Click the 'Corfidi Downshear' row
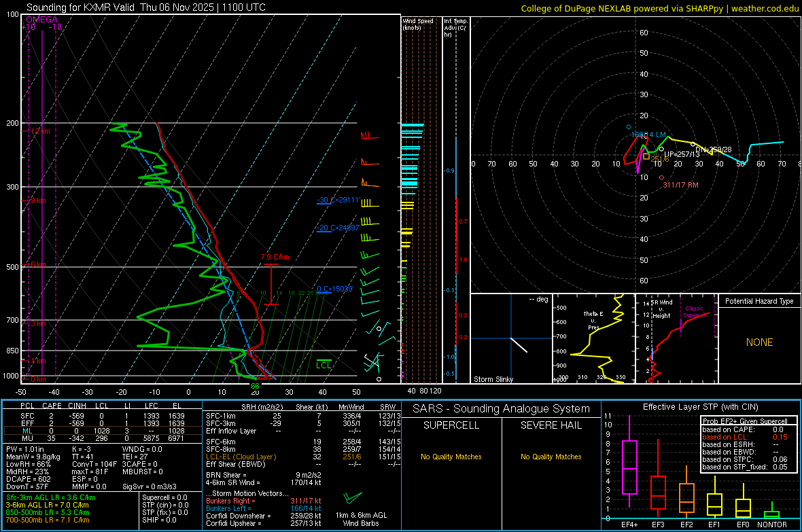Screen dimensions: 802x532 (264, 516)
